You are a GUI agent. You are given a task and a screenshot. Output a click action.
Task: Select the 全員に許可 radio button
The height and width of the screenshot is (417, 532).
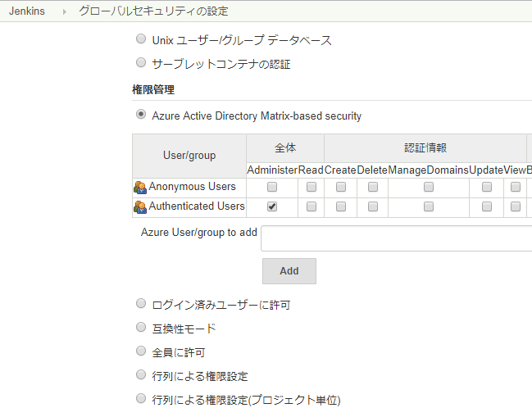(141, 351)
